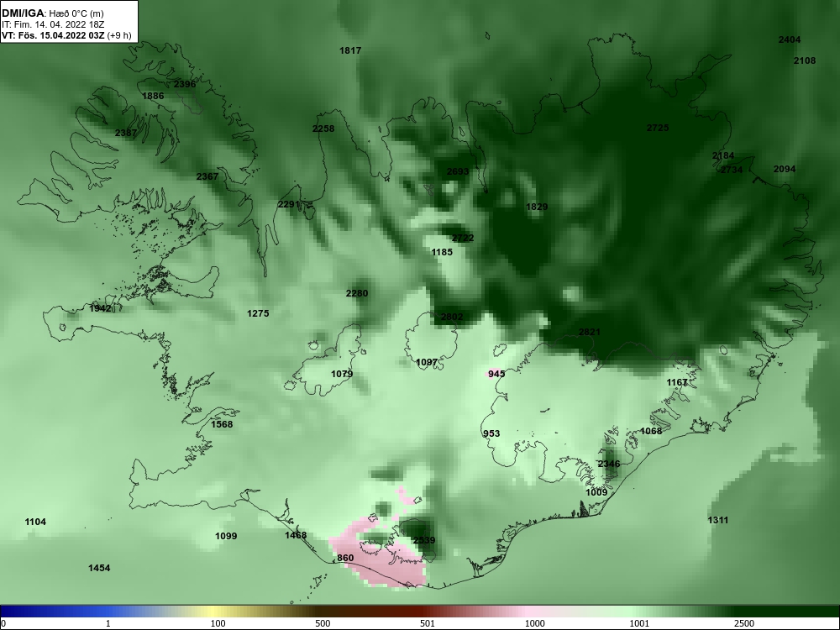Click the 1104 value offshore southwest
The height and width of the screenshot is (630, 840).
click(x=35, y=522)
